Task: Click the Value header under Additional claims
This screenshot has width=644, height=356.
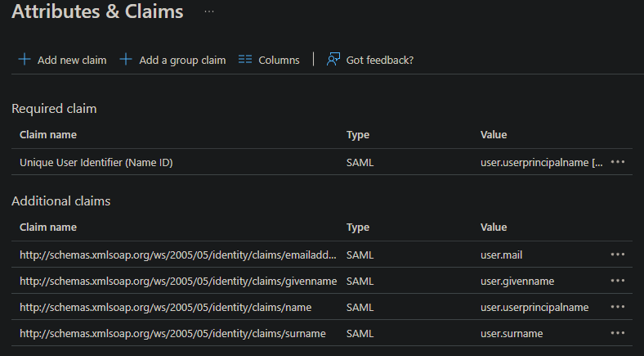Action: click(x=494, y=228)
